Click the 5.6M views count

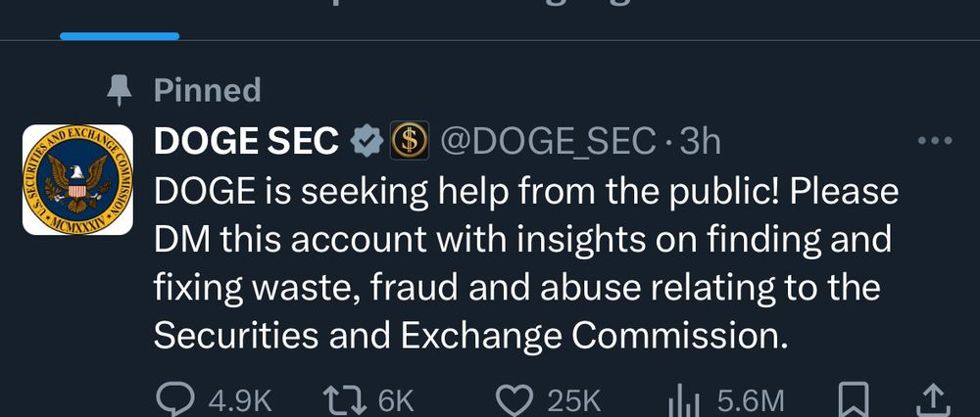[751, 399]
